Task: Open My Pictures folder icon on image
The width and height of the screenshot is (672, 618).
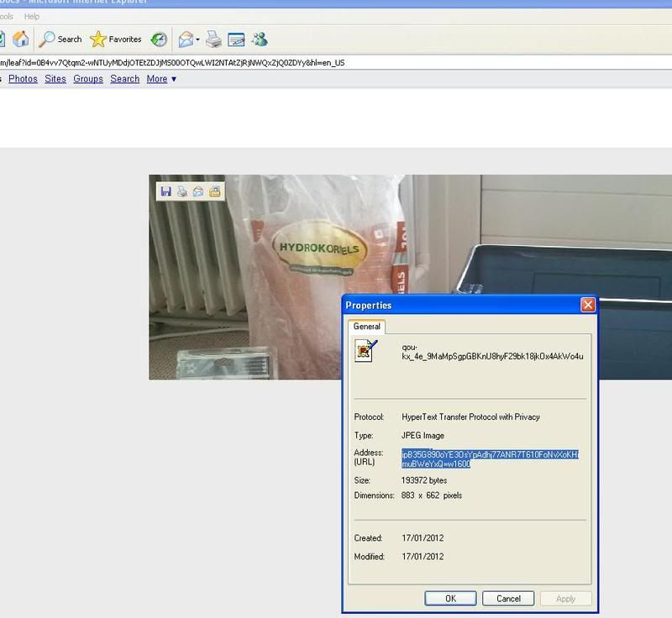Action: [x=215, y=191]
